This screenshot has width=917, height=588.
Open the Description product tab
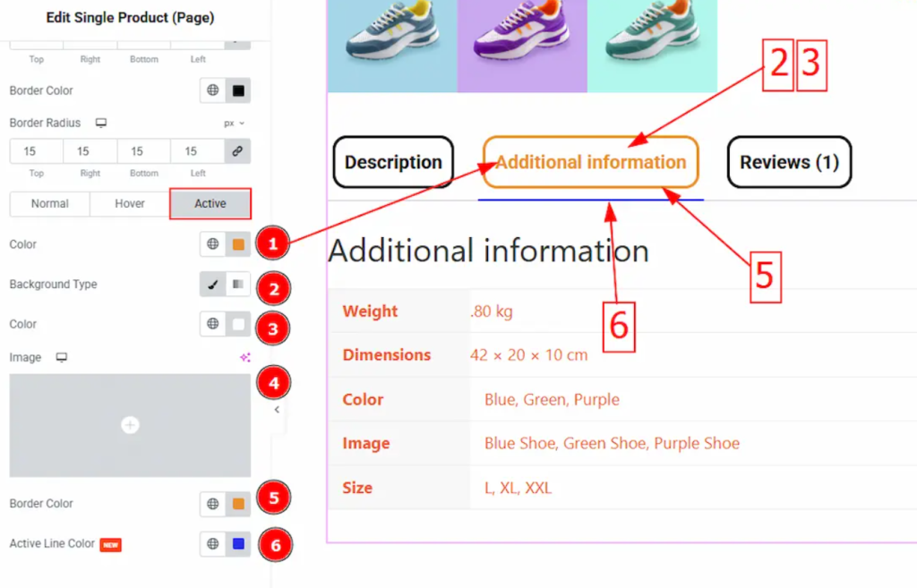click(393, 162)
